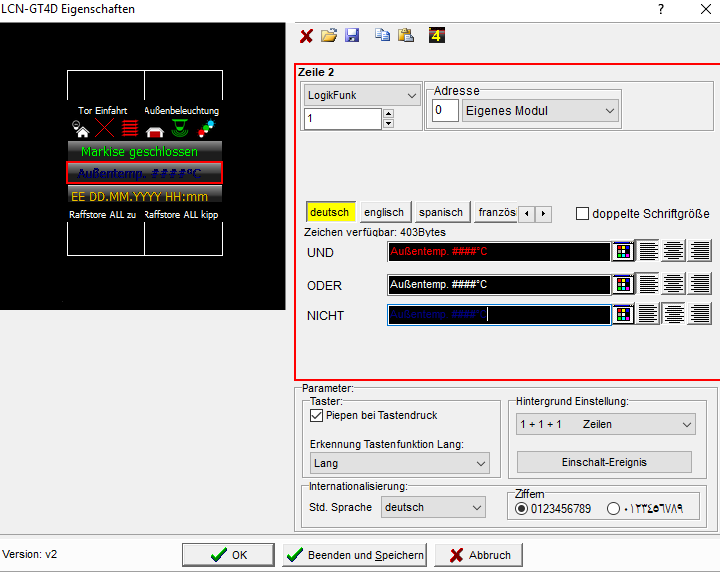
Task: Right-align the NICHT row text
Action: [x=699, y=315]
